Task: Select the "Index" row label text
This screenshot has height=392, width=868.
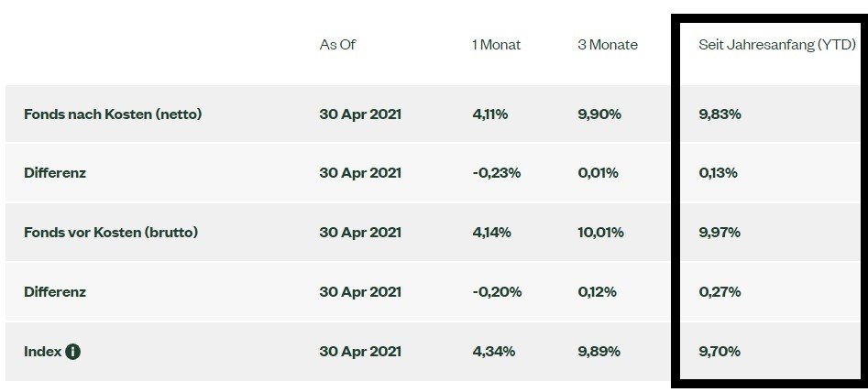Action: pos(41,352)
